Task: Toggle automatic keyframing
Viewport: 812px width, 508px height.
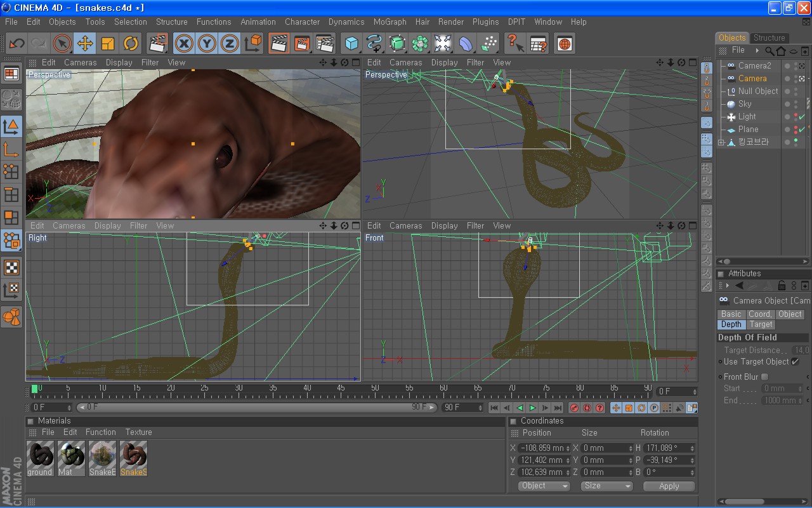Action: pyautogui.click(x=587, y=408)
